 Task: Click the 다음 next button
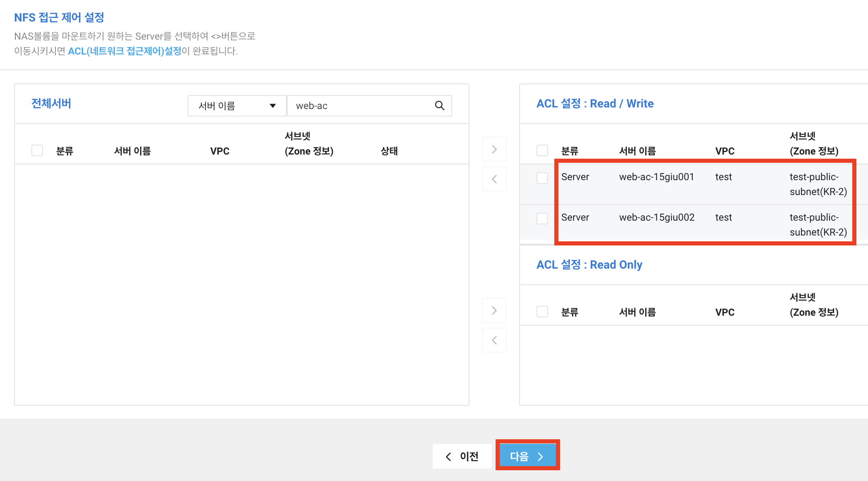(527, 456)
